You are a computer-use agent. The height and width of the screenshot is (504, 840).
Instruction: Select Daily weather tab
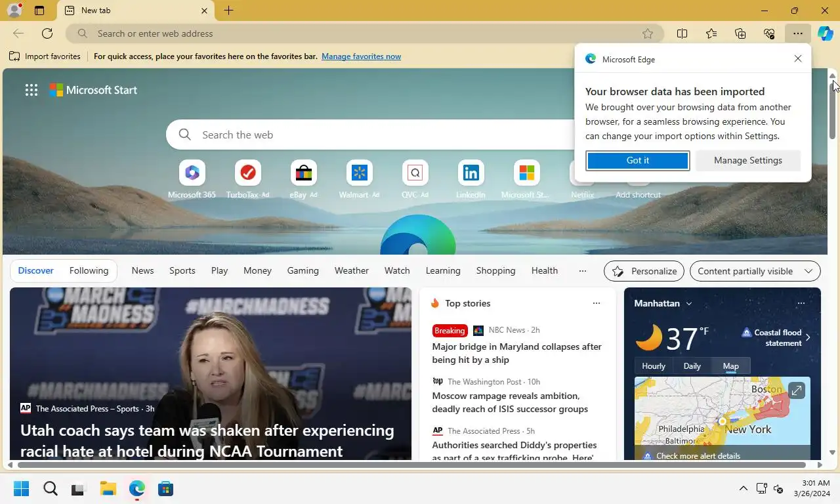click(x=692, y=366)
